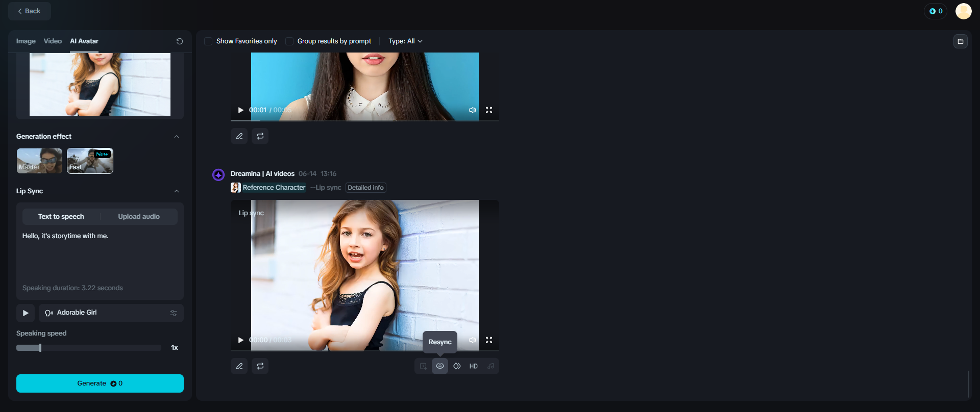The width and height of the screenshot is (980, 412).
Task: Collapse the Lip Sync section
Action: pos(177,191)
